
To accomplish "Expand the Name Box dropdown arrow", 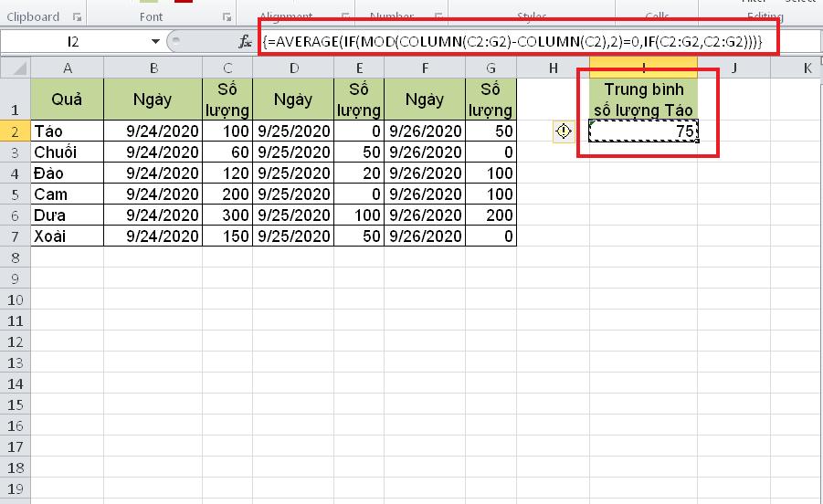I will [155, 41].
